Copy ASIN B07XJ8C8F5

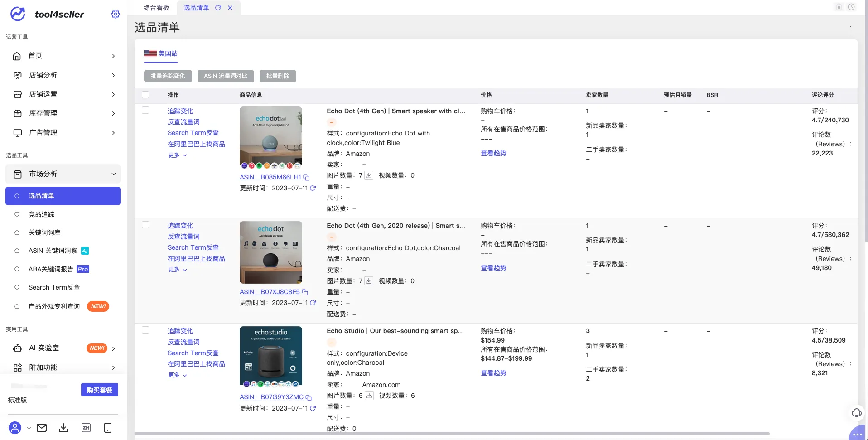305,292
